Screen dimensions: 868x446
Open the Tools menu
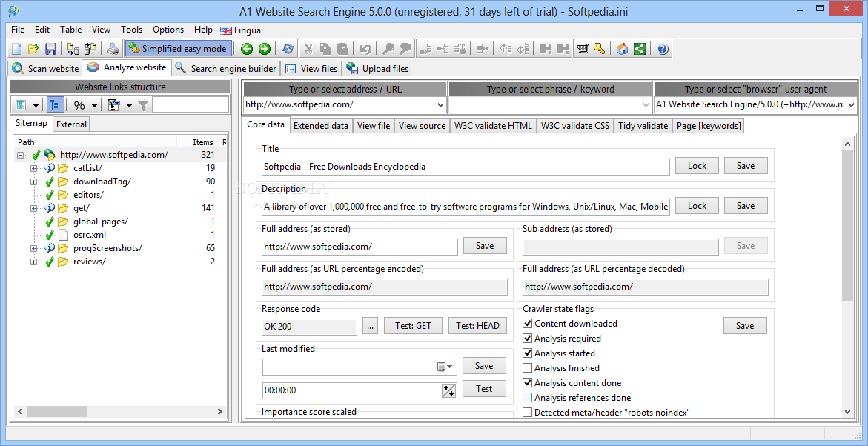[x=132, y=30]
